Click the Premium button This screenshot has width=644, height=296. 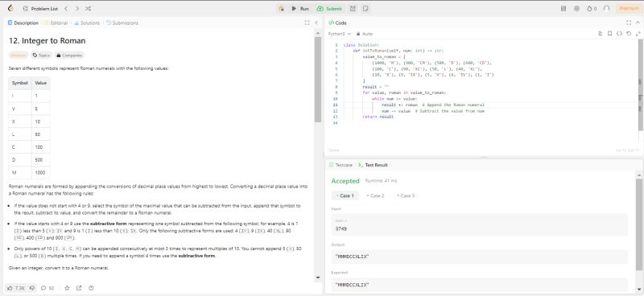[629, 8]
